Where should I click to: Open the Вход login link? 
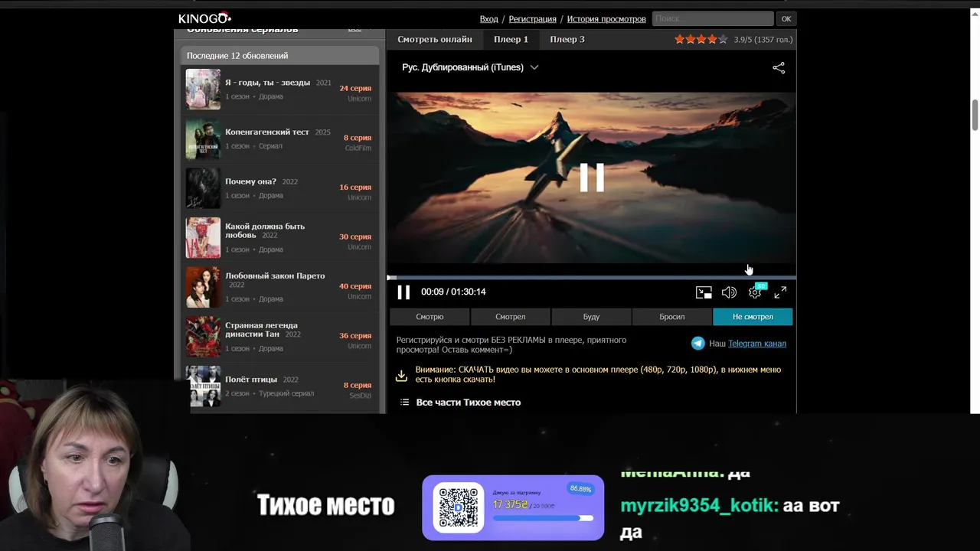(488, 19)
